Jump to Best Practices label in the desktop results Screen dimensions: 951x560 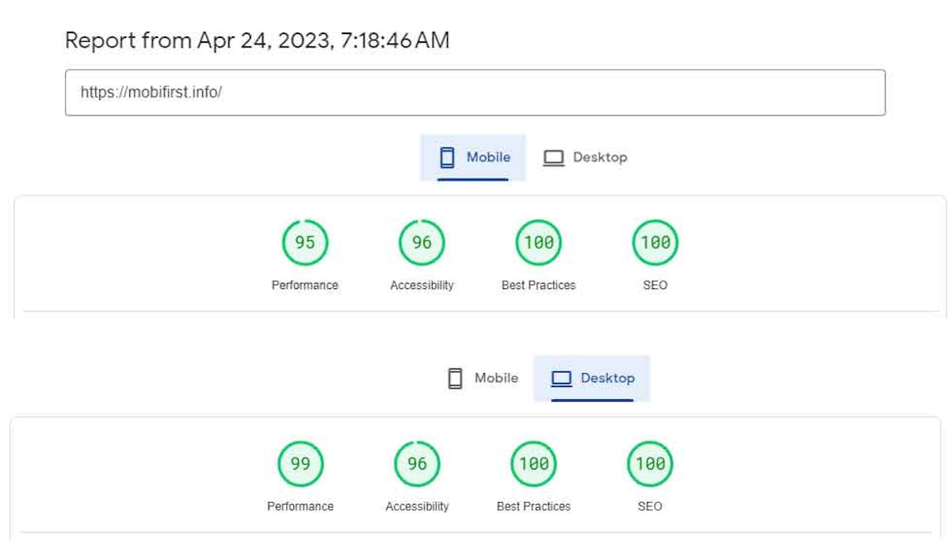tap(533, 506)
